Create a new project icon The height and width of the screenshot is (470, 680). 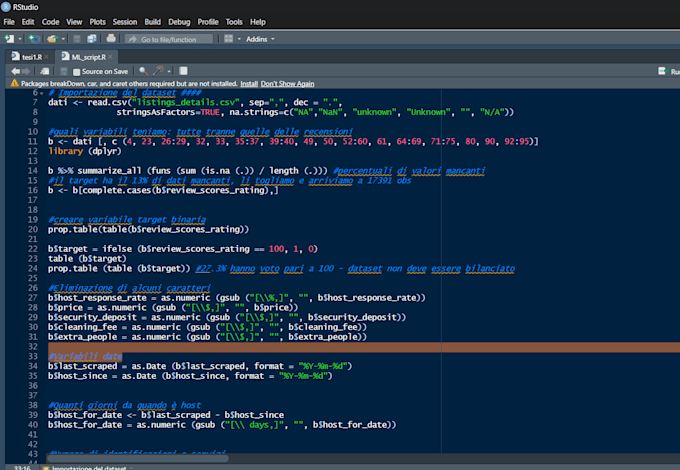(x=33, y=39)
